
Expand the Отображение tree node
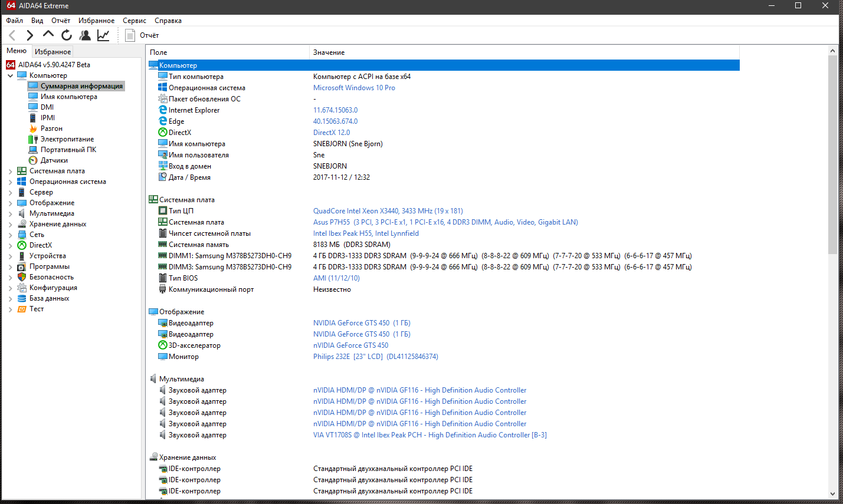(x=10, y=203)
